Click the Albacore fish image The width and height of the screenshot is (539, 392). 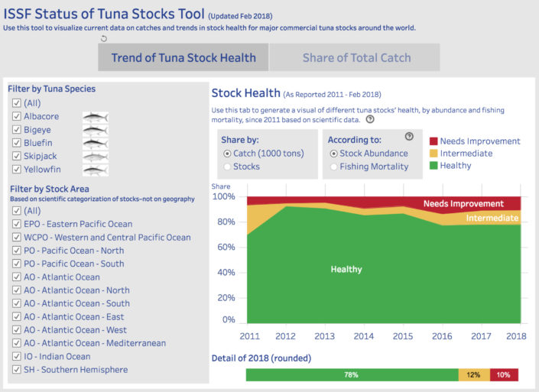pos(96,117)
